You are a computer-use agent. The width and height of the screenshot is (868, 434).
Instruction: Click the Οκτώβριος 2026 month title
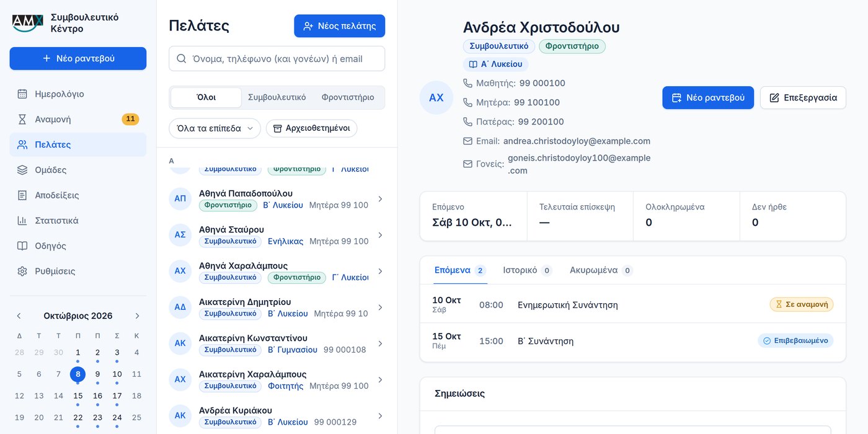pyautogui.click(x=78, y=316)
